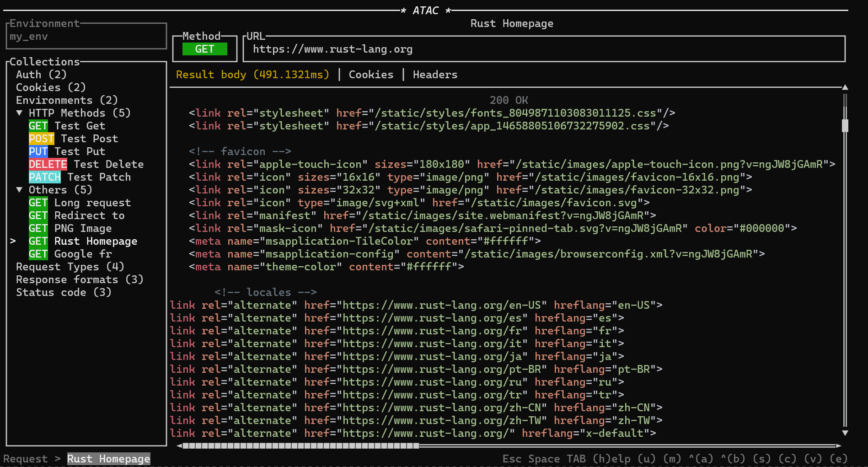
Task: Collapse the HTTP Methods section
Action: (x=20, y=113)
